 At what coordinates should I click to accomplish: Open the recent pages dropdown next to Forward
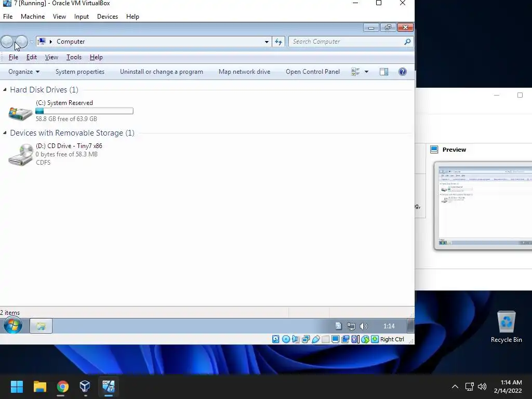[x=32, y=42]
